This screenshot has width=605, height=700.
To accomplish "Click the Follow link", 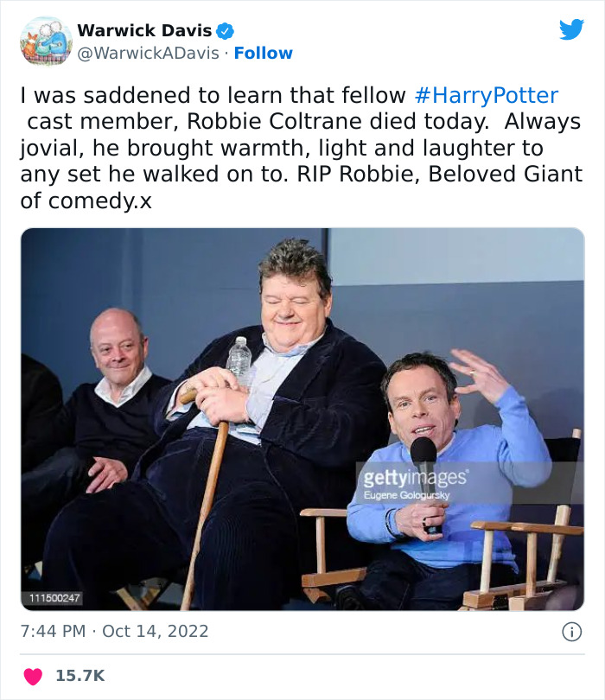I will tap(264, 54).
